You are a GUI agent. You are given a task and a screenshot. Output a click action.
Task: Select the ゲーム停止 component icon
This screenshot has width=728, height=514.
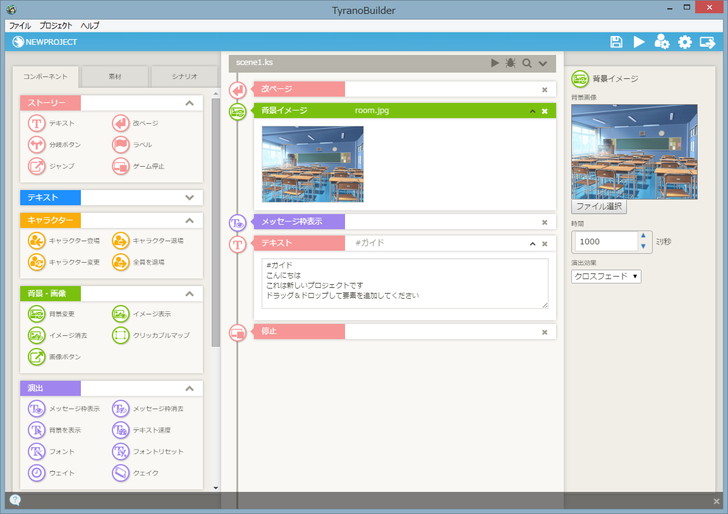click(120, 166)
